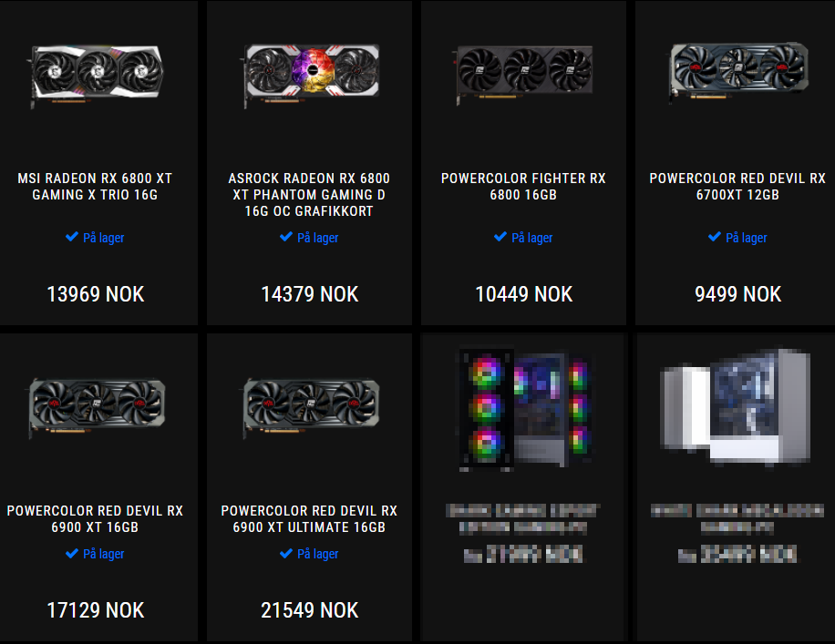
Task: Open the ASRock Phantom Gaming D card image
Action: 312,74
